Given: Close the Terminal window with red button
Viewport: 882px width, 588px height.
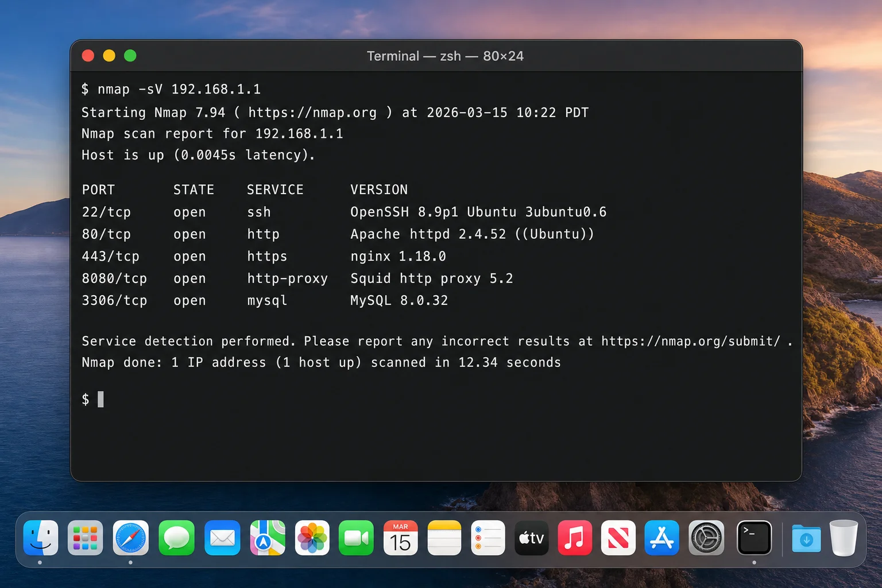Looking at the screenshot, I should [x=88, y=56].
